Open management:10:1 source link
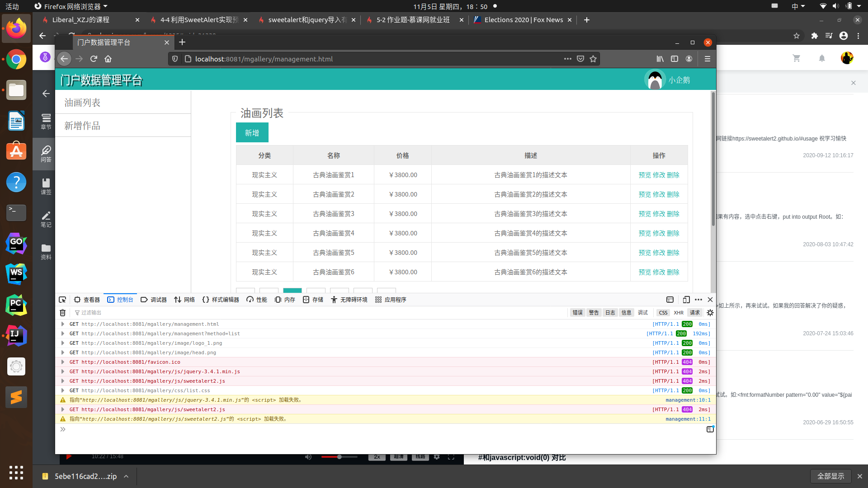This screenshot has height=488, width=868. coord(688,400)
